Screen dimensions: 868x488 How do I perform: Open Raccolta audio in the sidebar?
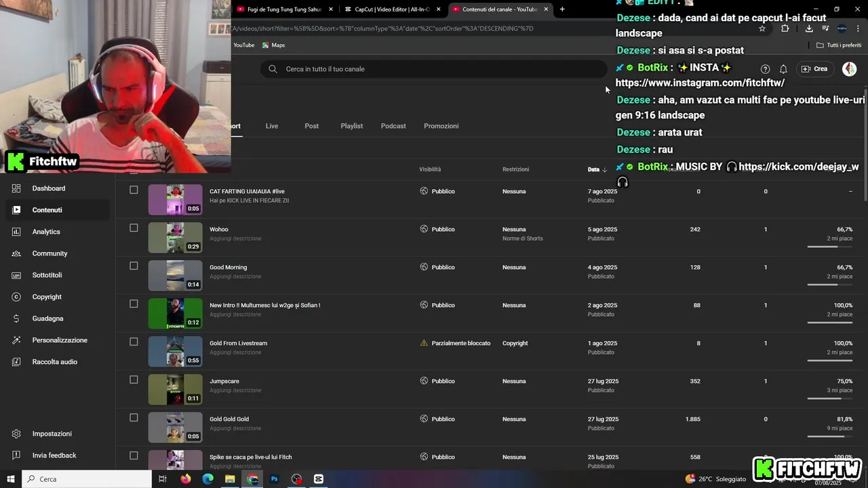click(54, 362)
